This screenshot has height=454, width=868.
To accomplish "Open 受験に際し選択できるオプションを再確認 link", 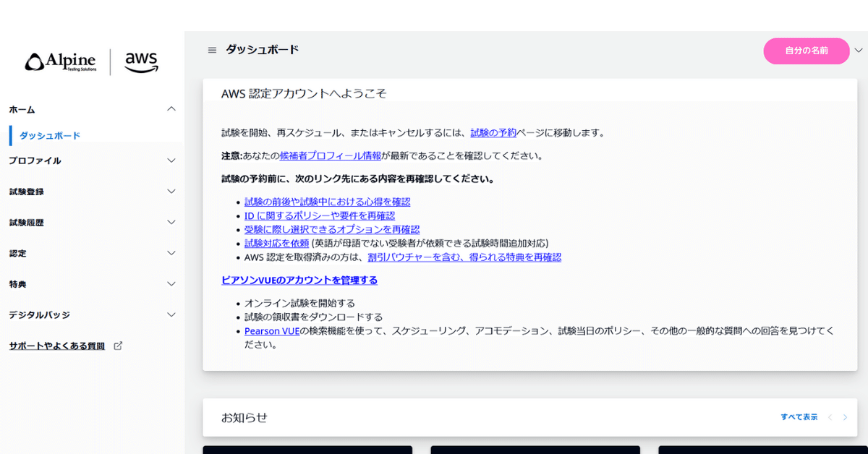I will (x=332, y=229).
